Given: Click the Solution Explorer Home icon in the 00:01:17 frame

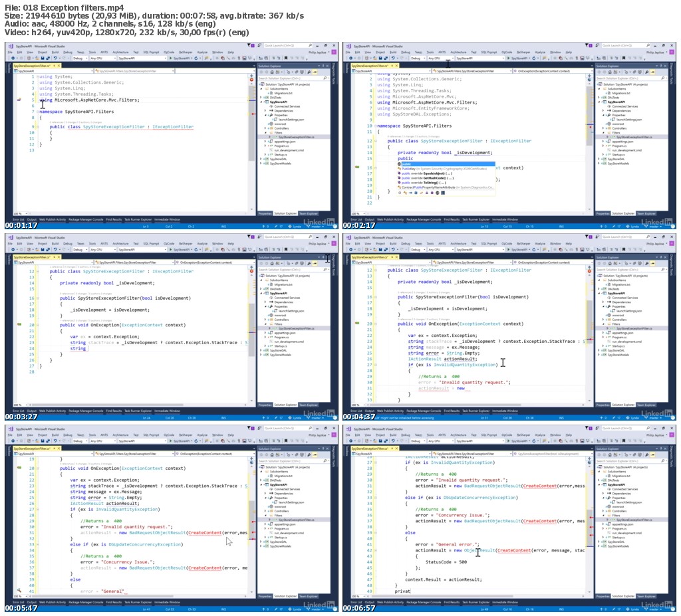Looking at the screenshot, I should point(272,72).
